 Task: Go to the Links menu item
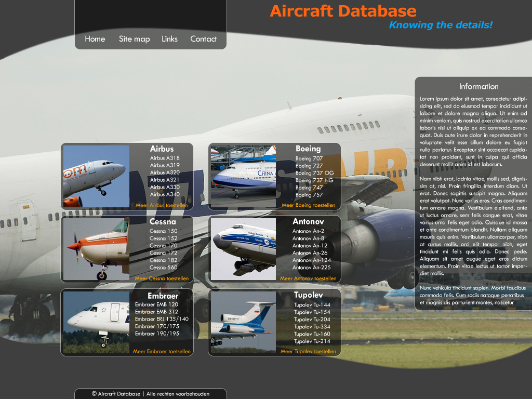(x=169, y=39)
